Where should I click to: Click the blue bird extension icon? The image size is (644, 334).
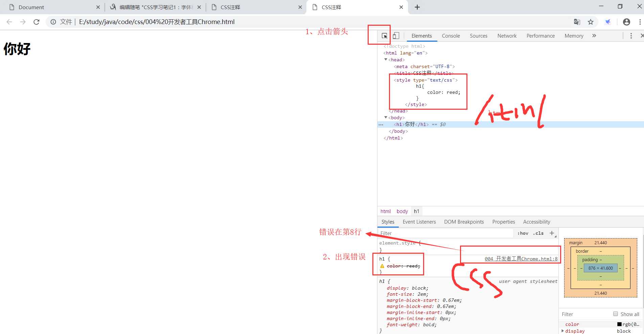coord(608,22)
